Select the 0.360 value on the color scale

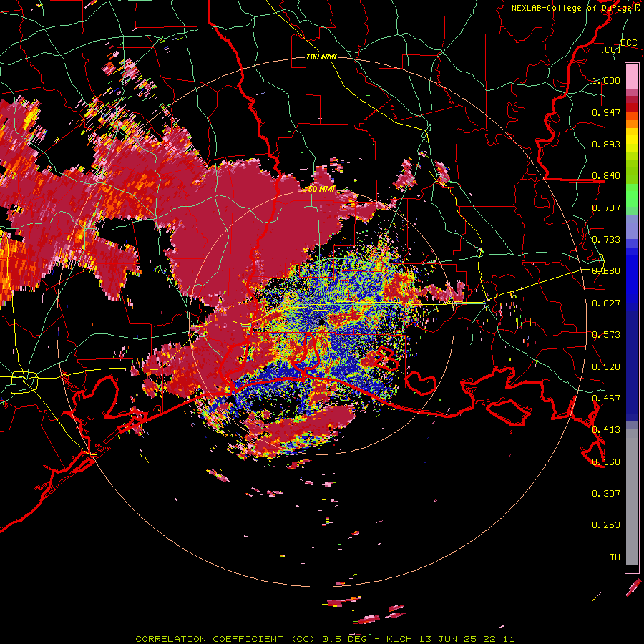click(606, 462)
